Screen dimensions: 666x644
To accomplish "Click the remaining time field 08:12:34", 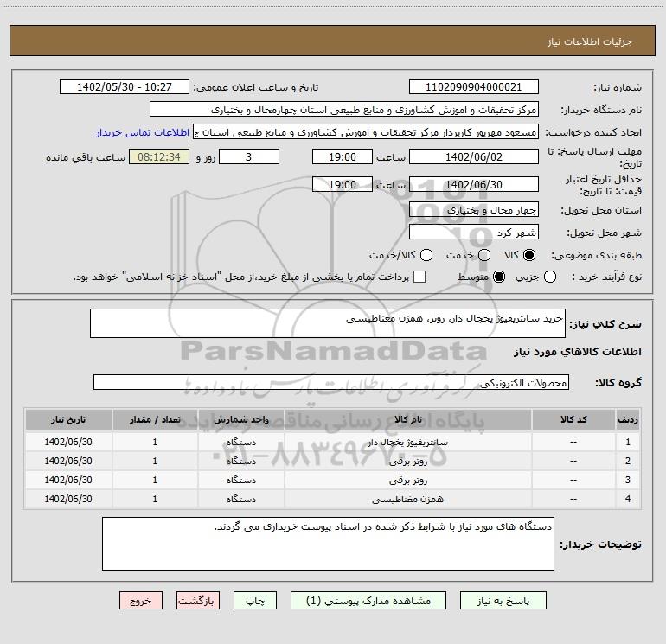I will (x=159, y=156).
